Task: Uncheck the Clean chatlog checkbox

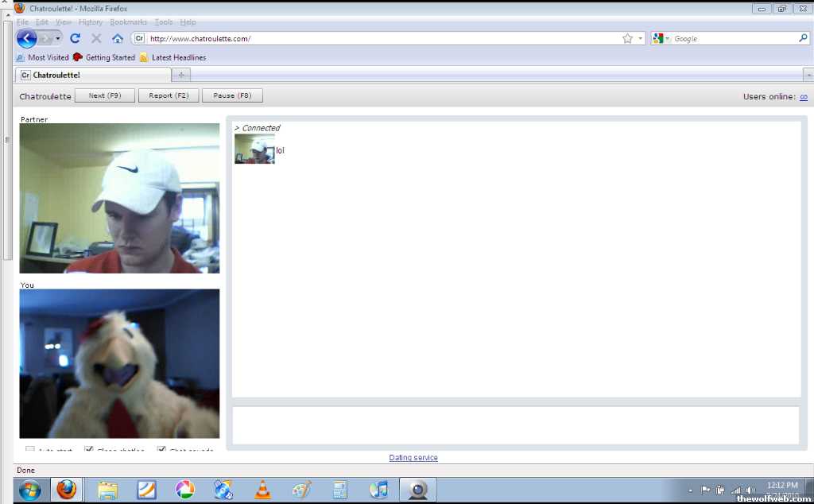Action: [x=89, y=450]
